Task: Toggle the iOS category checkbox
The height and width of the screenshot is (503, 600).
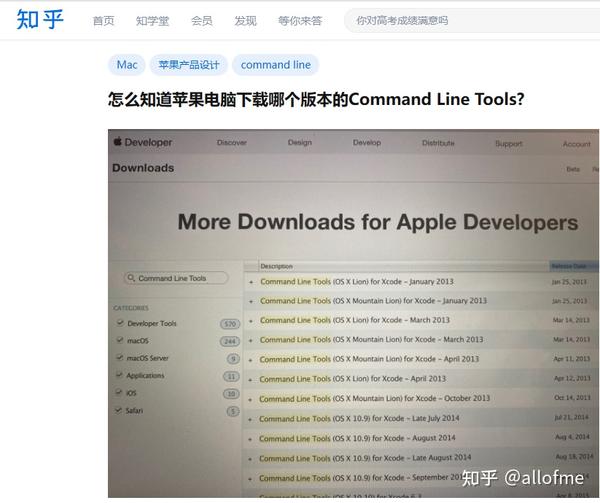Action: coord(119,392)
